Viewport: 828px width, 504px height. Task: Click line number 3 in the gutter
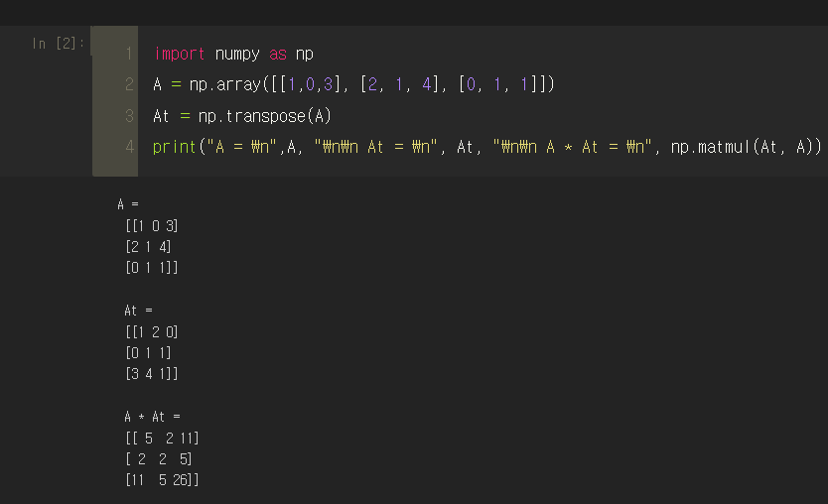coord(129,116)
